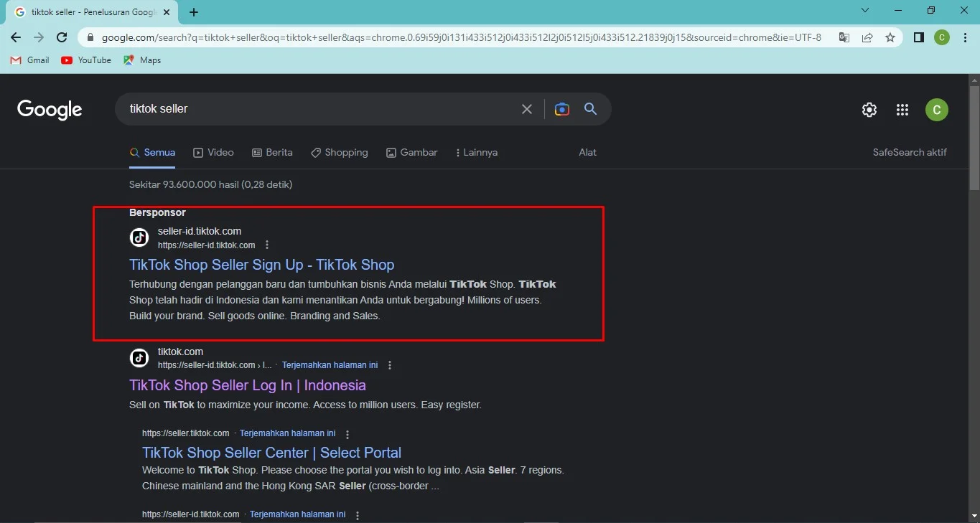Open TikTok Shop Seller Log In | Indonesia link
The image size is (980, 523).
(x=248, y=385)
